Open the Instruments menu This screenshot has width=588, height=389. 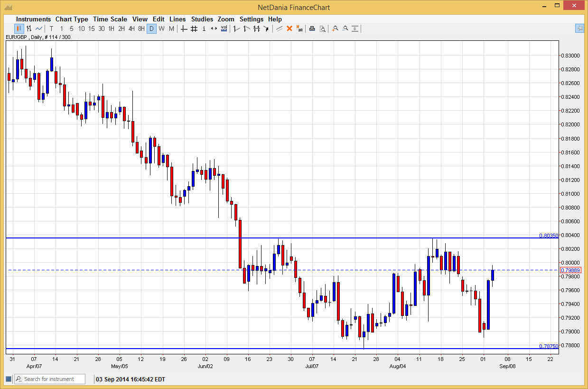point(33,19)
